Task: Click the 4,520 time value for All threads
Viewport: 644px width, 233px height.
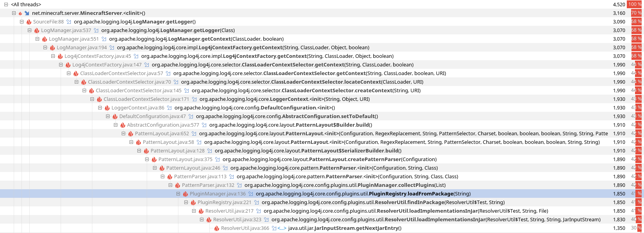Action: (619, 5)
